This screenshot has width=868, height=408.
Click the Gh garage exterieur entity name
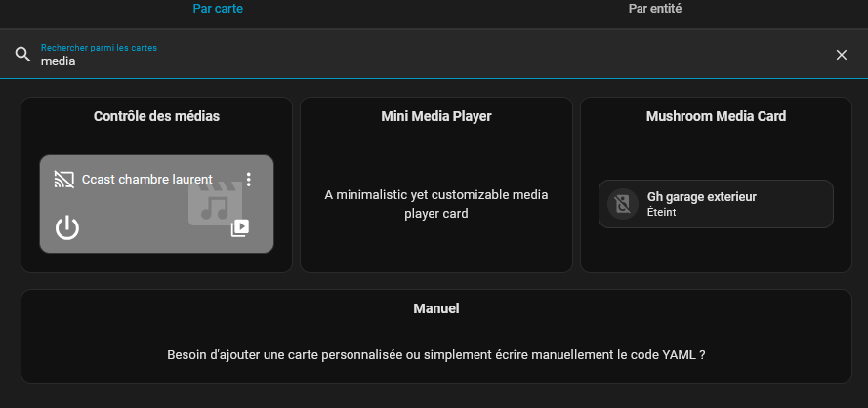701,197
